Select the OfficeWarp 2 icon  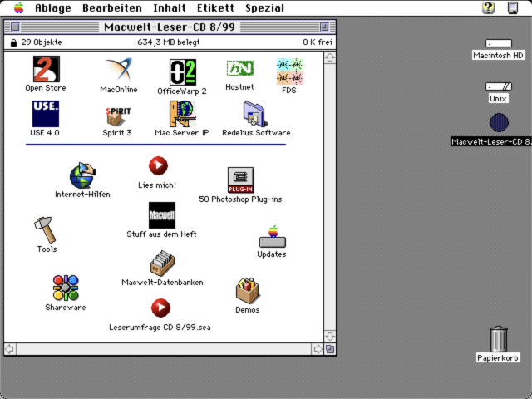183,72
